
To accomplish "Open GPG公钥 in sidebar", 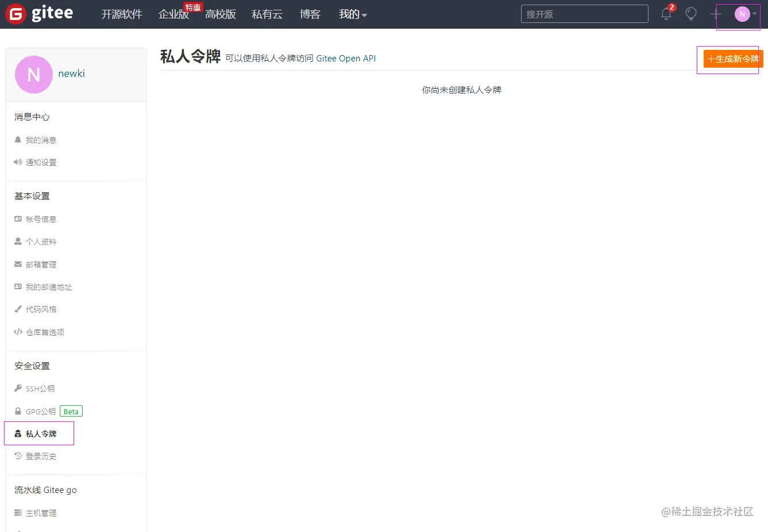I will click(41, 411).
